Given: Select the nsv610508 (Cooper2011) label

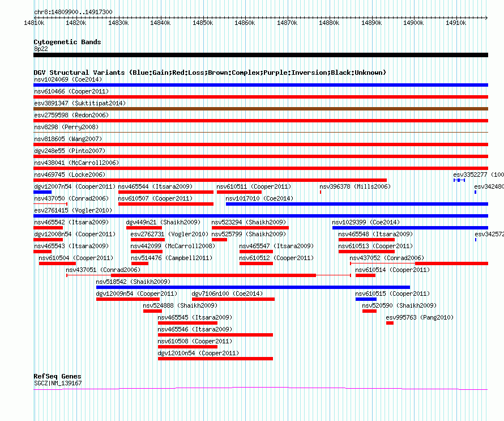Looking at the screenshot, I should click(195, 341).
